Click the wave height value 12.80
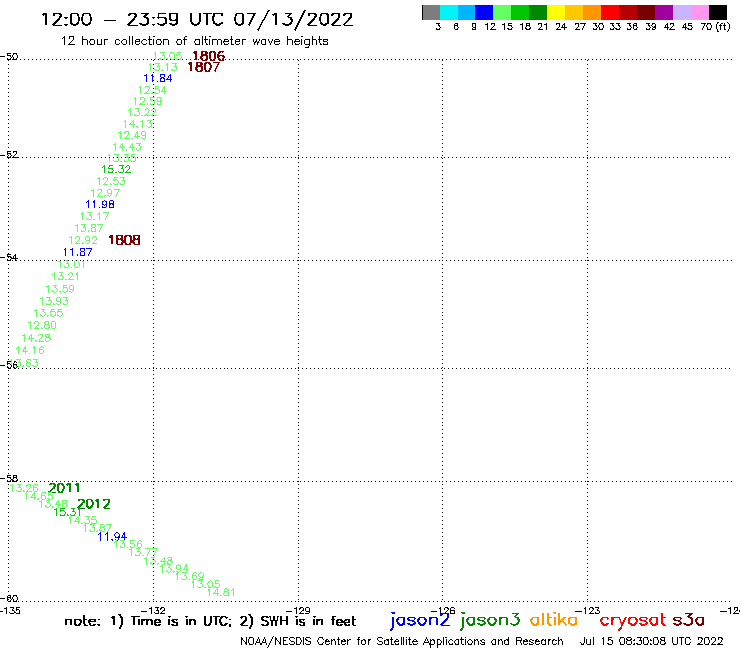Viewport: 740px width, 650px height. coord(42,325)
